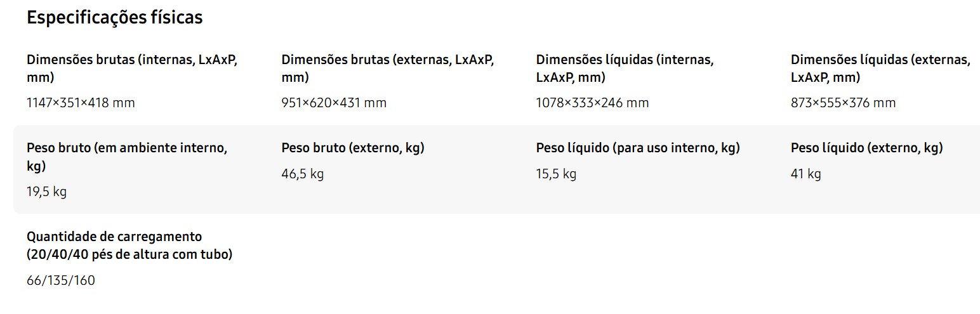
Task: Click the 19,5 kg weight value
Action: click(46, 192)
